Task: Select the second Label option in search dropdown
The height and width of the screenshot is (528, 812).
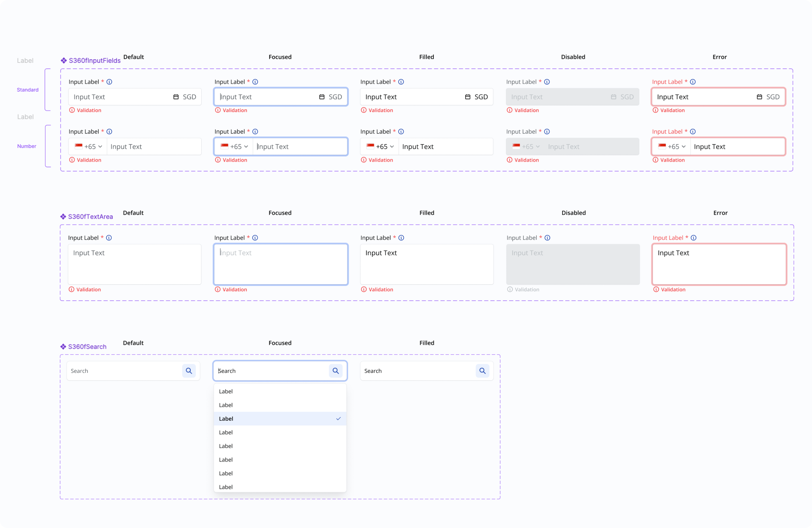Action: tap(280, 405)
